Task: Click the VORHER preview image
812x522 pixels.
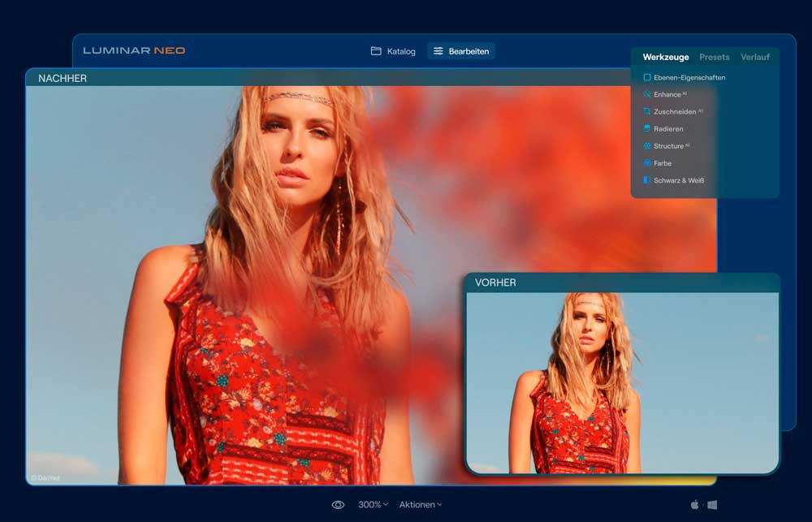Action: 623,382
